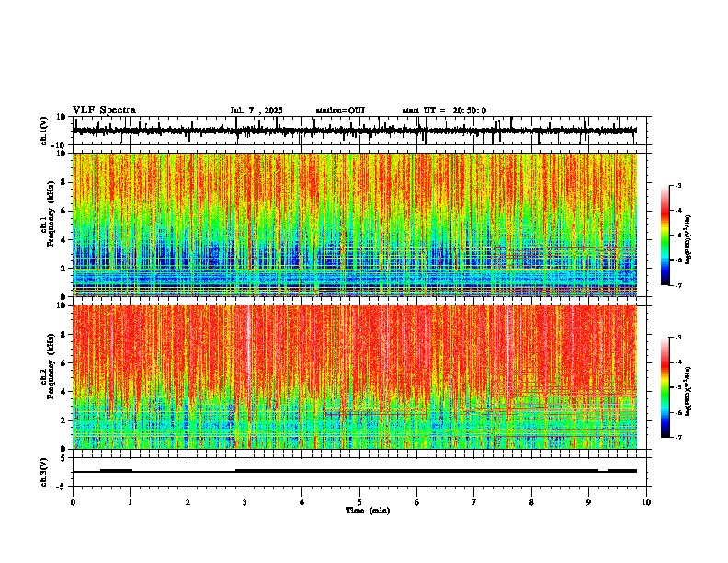The width and height of the screenshot is (728, 563).
Task: Click the ch.1 voltage waveform trace
Action: [355, 131]
